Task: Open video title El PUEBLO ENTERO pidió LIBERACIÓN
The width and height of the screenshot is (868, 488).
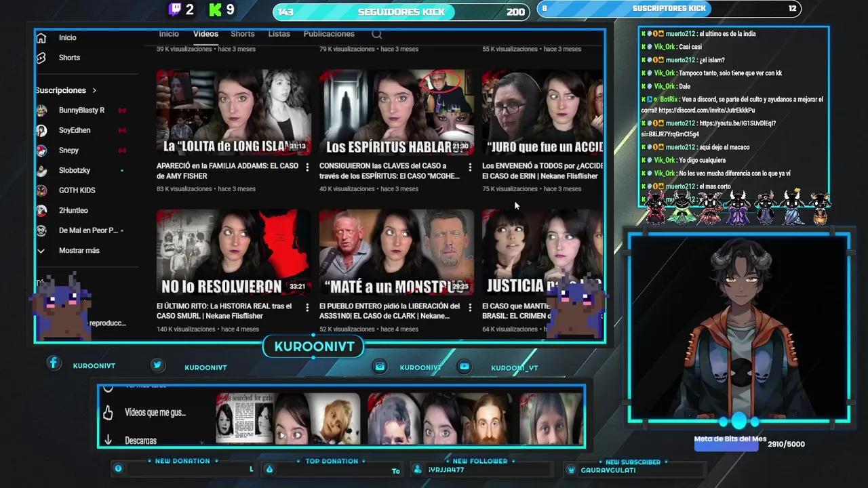Action: tap(389, 311)
